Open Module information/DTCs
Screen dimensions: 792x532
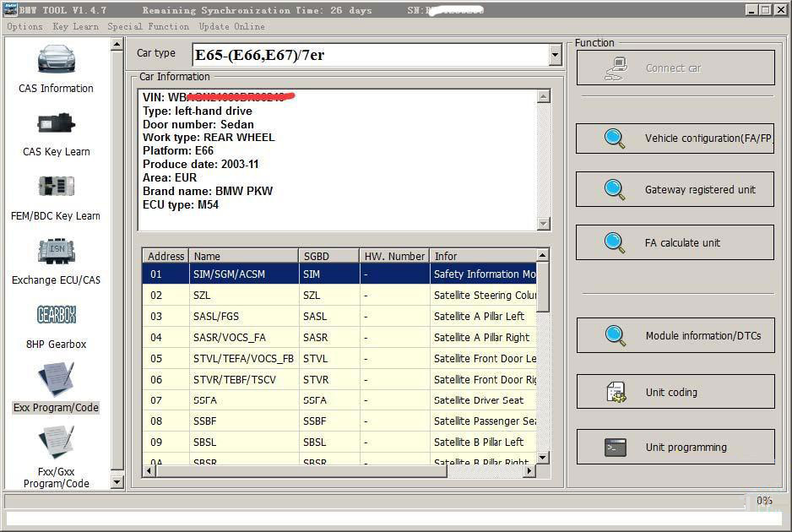pos(675,335)
